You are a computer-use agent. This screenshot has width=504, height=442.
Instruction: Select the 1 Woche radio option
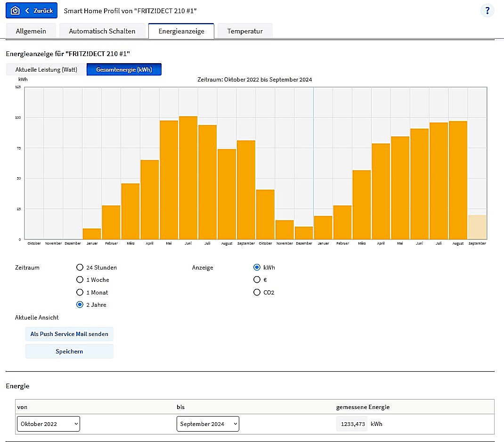[80, 279]
